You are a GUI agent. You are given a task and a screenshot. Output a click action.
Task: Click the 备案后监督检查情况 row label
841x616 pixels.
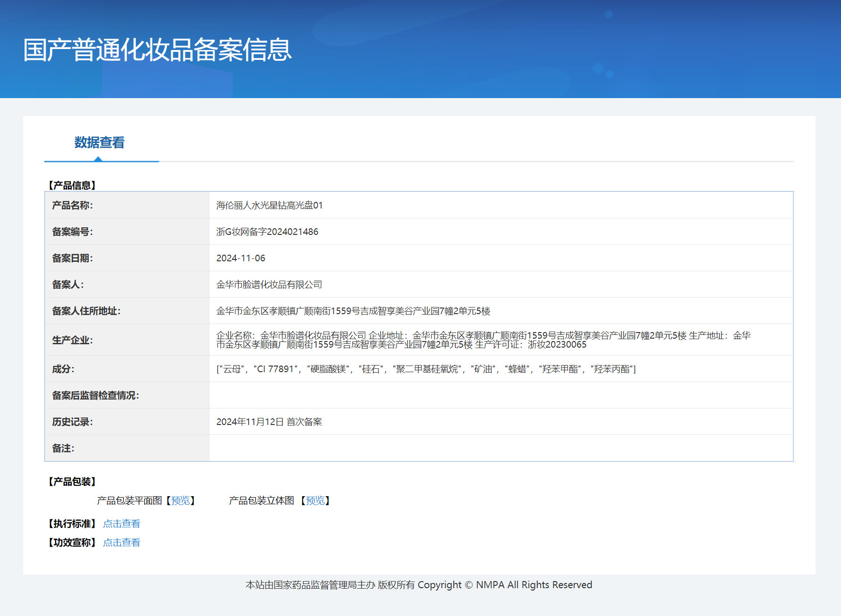95,395
